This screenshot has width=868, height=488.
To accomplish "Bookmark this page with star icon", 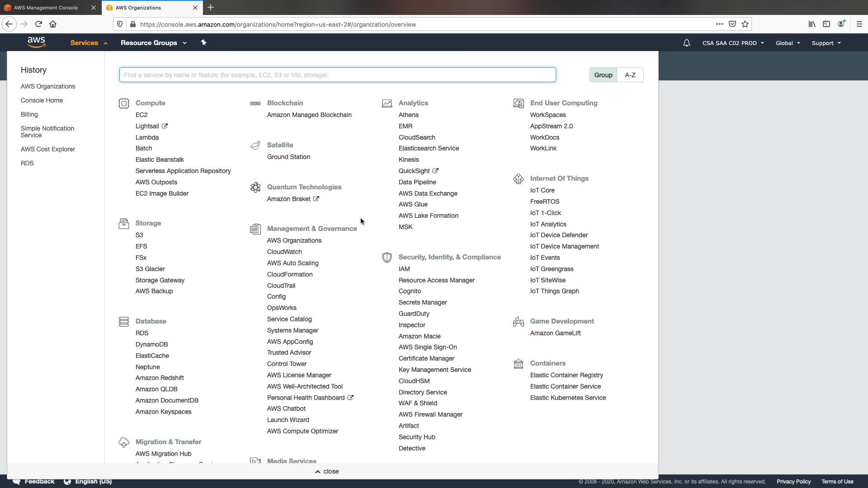I will (745, 24).
